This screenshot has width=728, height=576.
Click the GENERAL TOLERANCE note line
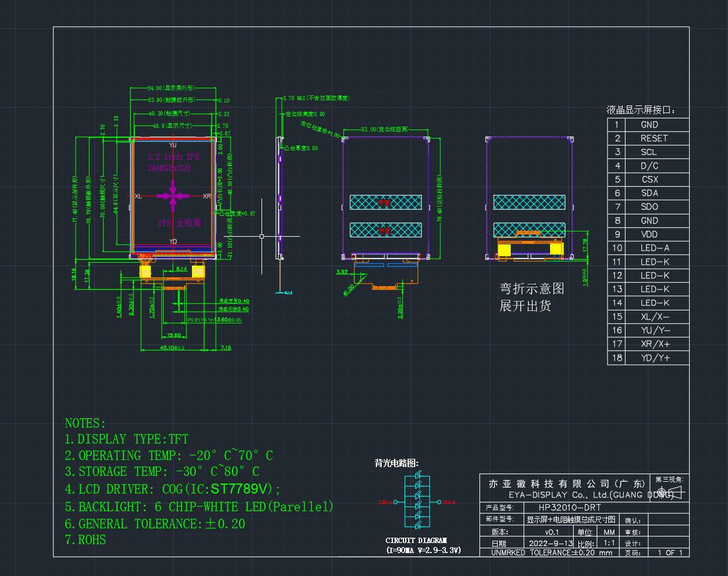point(155,524)
